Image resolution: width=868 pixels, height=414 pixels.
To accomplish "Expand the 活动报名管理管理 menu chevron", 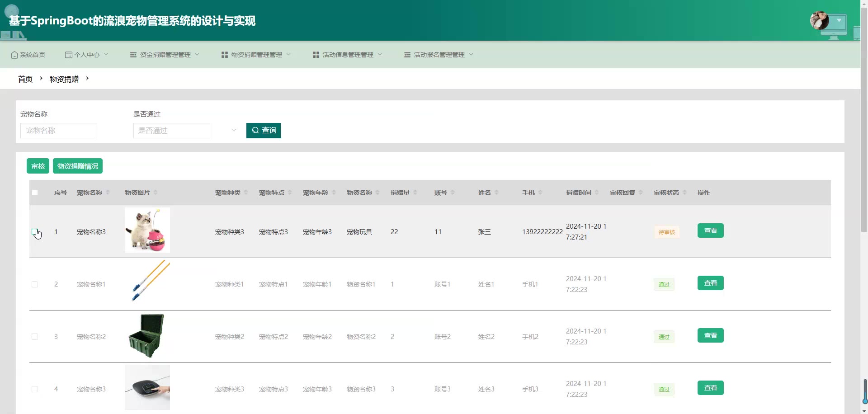I will click(x=471, y=54).
